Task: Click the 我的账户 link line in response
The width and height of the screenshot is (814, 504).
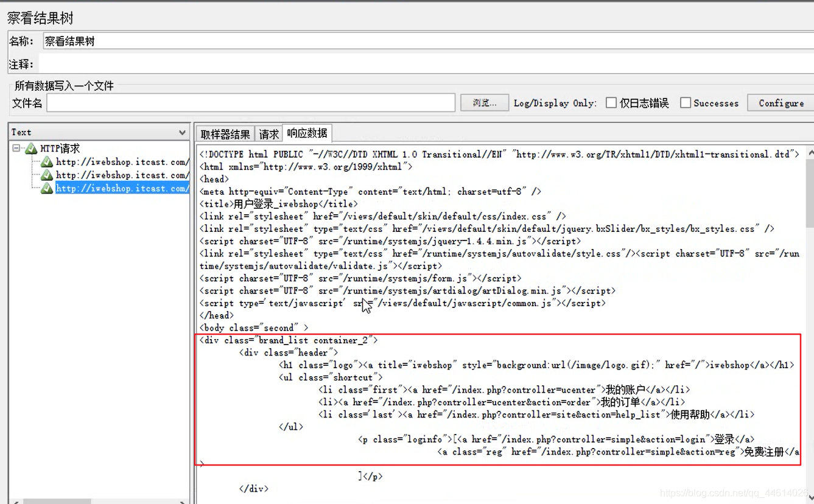Action: tap(504, 390)
